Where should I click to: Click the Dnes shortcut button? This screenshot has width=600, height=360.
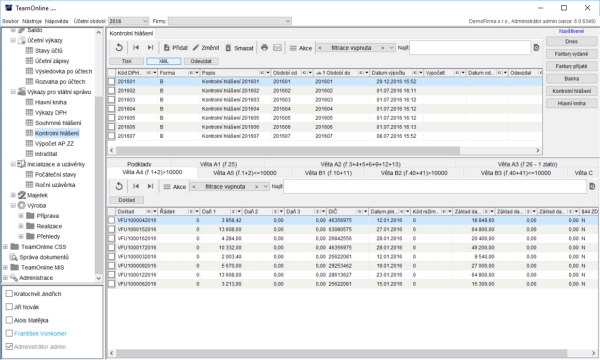[x=571, y=41]
